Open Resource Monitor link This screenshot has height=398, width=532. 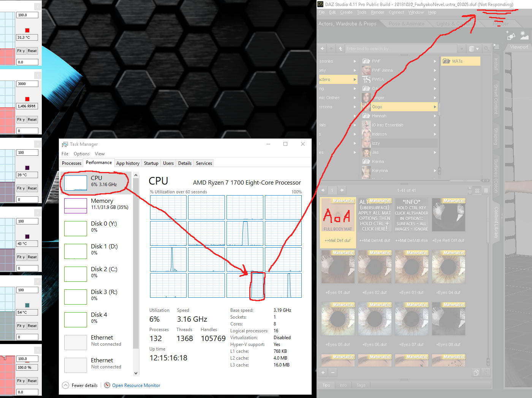tap(136, 385)
